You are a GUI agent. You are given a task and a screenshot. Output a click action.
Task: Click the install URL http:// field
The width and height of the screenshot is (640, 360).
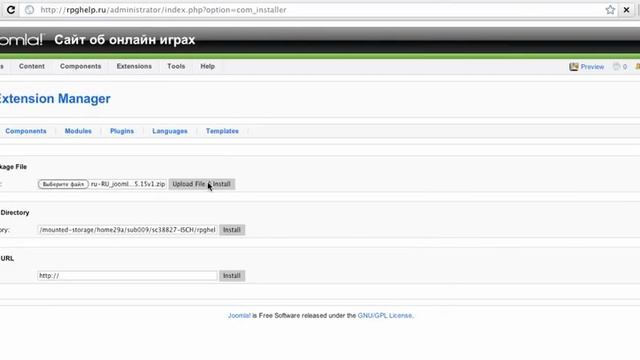pos(127,276)
